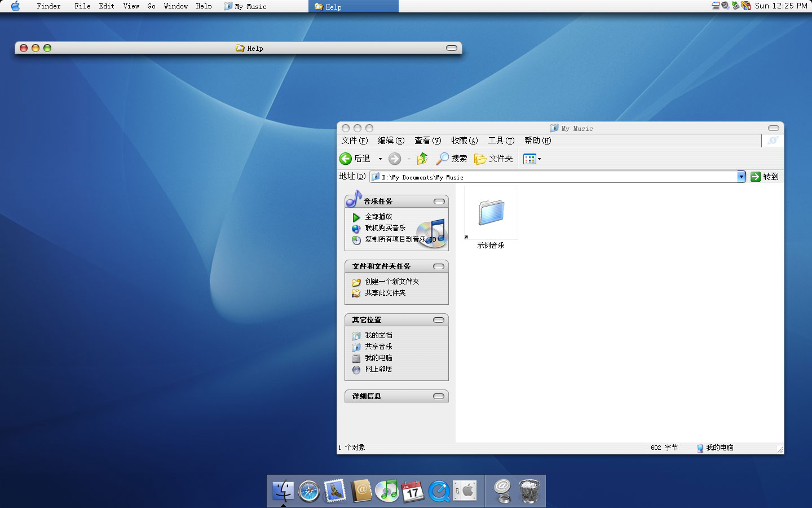
Task: Select the 示例音乐 folder shortcut
Action: click(491, 218)
